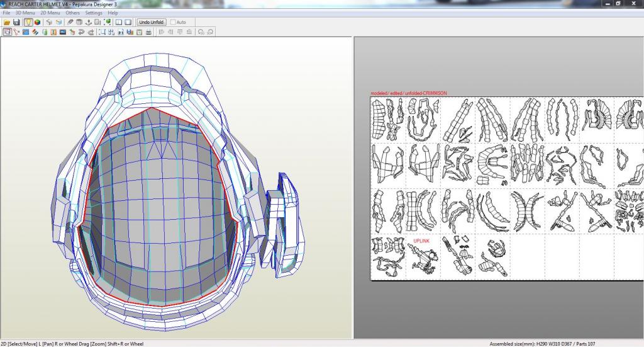The width and height of the screenshot is (644, 347).
Task: Open the Settings menu
Action: pyautogui.click(x=94, y=13)
